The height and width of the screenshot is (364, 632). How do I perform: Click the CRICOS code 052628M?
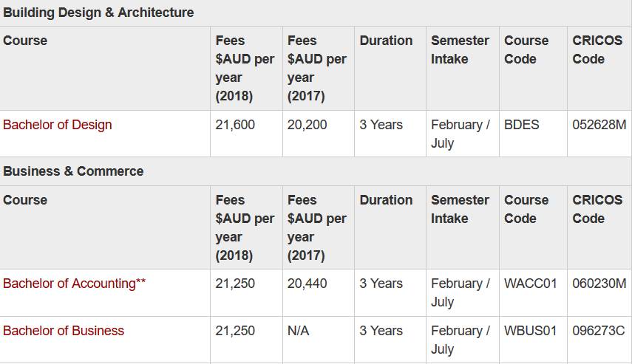(x=599, y=125)
